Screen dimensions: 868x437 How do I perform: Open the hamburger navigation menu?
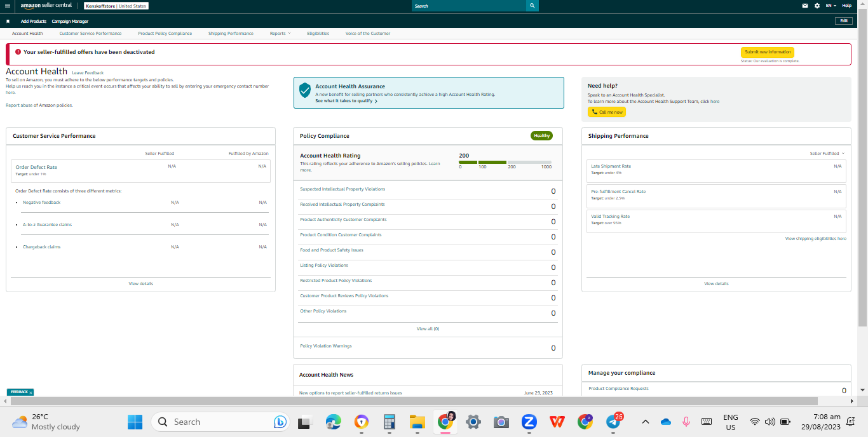click(x=8, y=6)
